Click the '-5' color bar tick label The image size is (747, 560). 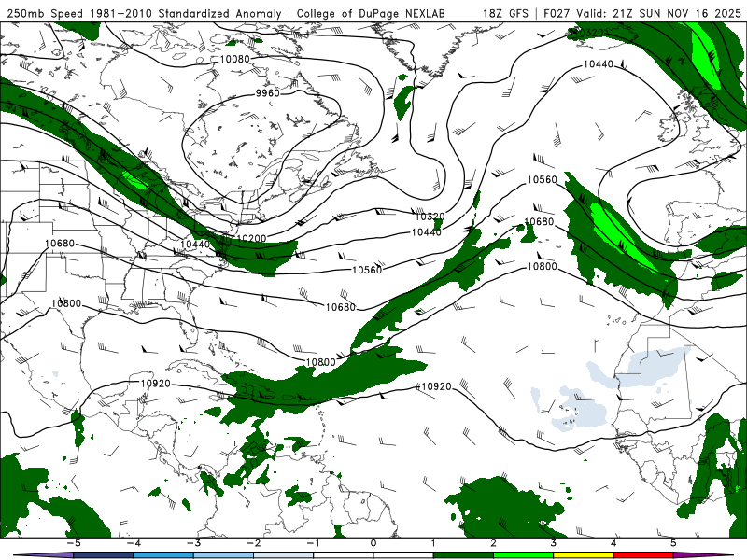[x=73, y=543]
